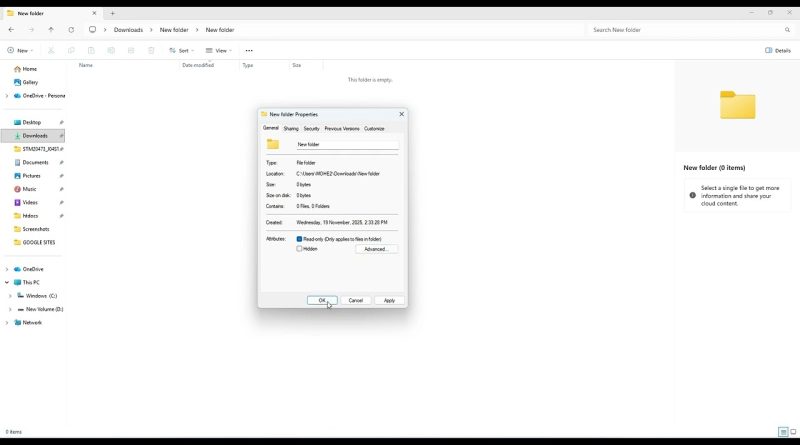Open the View dropdown menu
The width and height of the screenshot is (800, 445).
(219, 50)
